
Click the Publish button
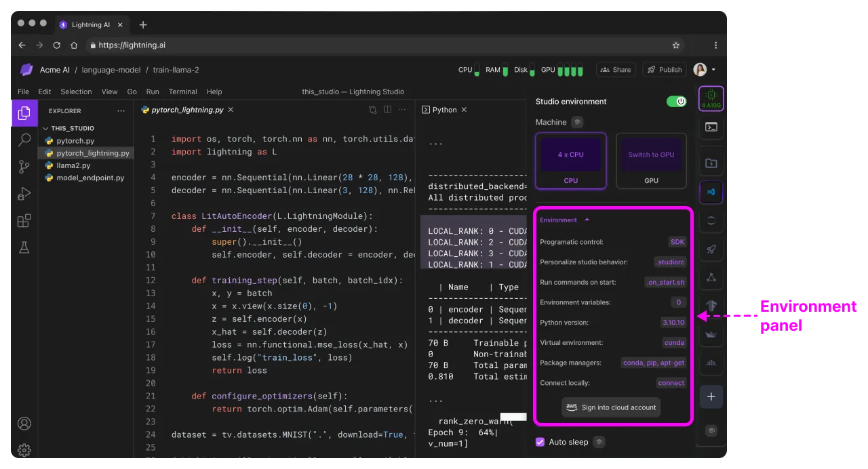tap(664, 70)
